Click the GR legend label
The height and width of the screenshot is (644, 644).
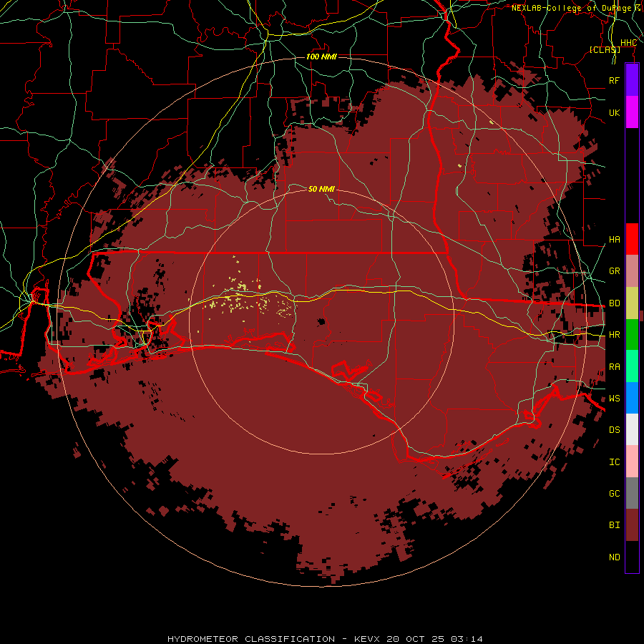614,270
